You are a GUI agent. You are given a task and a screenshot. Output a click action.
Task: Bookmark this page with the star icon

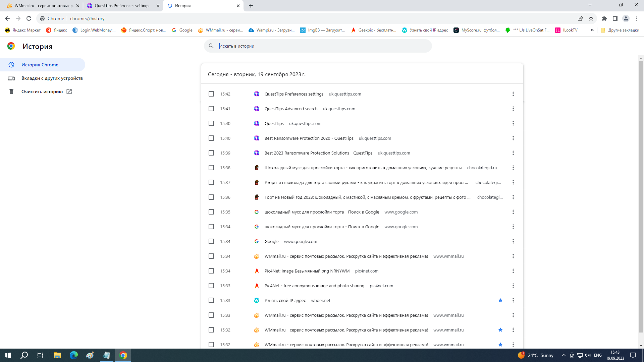pos(591,18)
